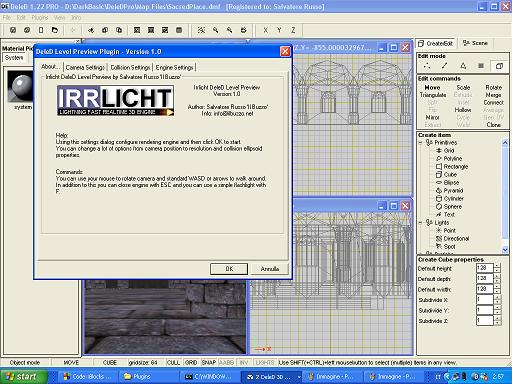This screenshot has width=512, height=384.
Task: Toggle GRID in the status bar
Action: click(x=191, y=363)
